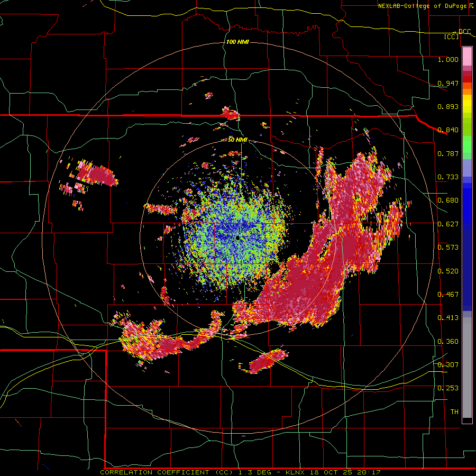
Task: Click the 0.787 legend value
Action: (x=448, y=153)
